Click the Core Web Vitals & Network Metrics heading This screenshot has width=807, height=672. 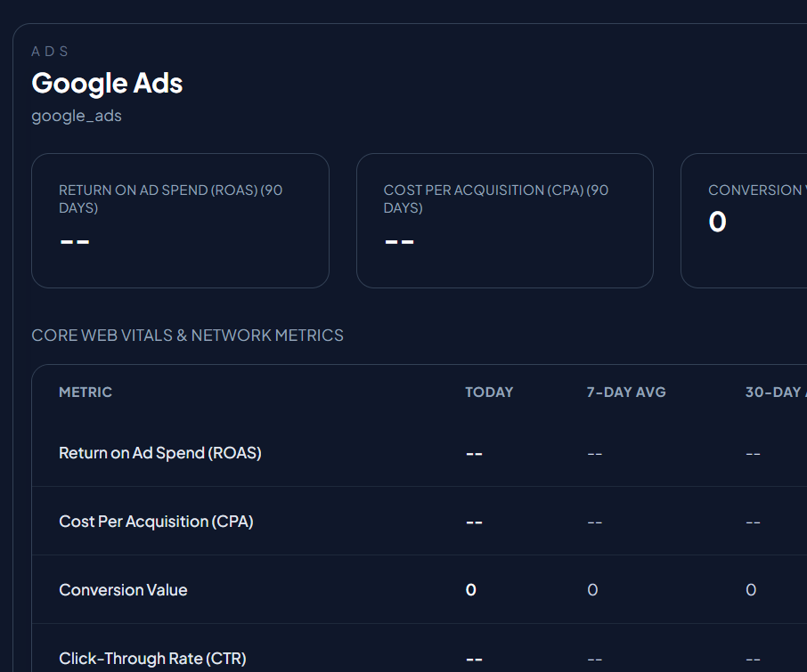pos(187,336)
